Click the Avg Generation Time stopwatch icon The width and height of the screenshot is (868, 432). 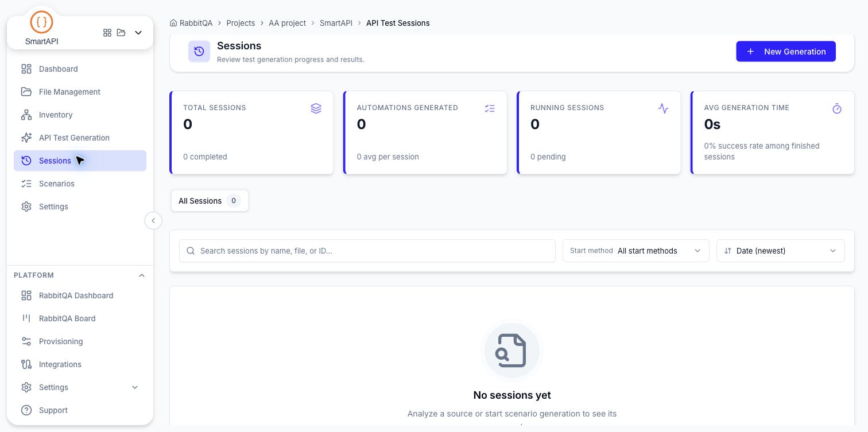point(837,108)
